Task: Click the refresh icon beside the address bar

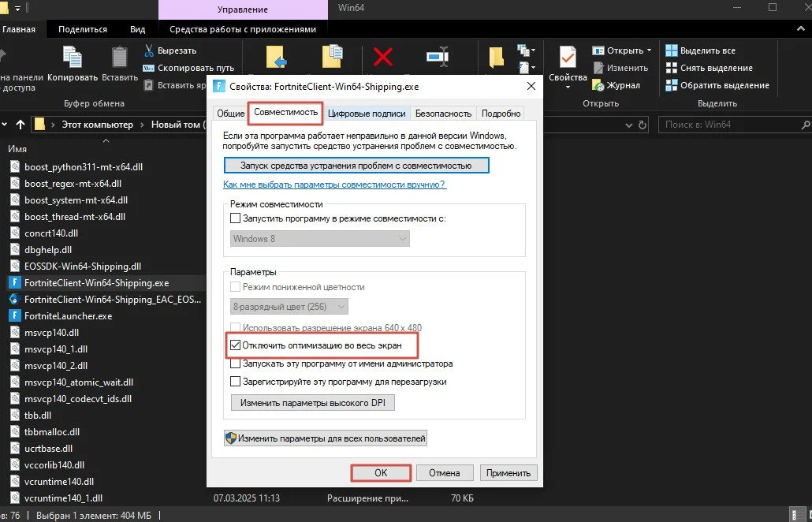Action: coord(643,125)
